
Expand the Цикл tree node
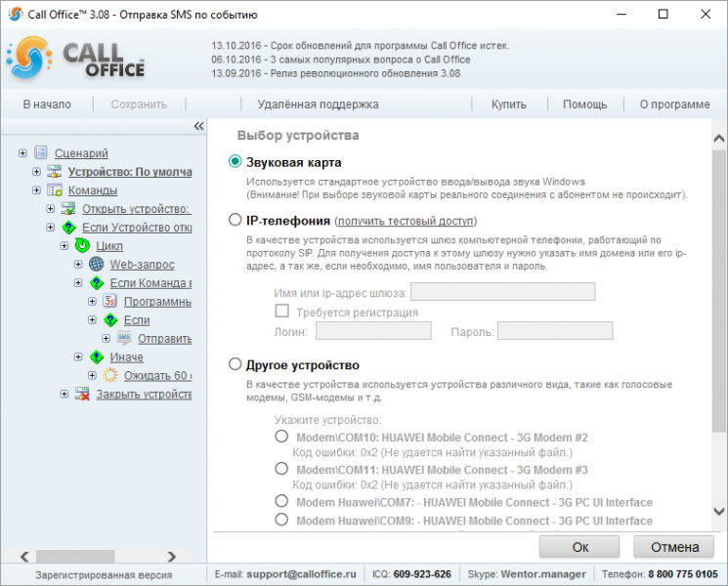pyautogui.click(x=64, y=246)
